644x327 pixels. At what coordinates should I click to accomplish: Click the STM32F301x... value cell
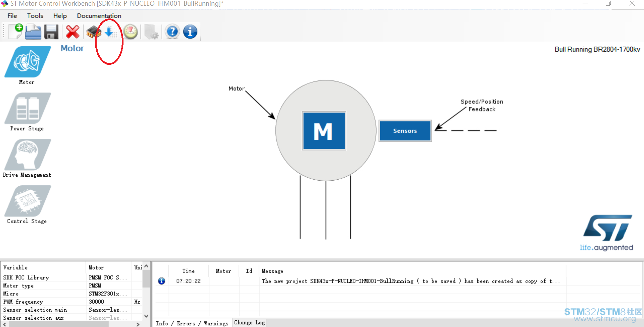108,294
